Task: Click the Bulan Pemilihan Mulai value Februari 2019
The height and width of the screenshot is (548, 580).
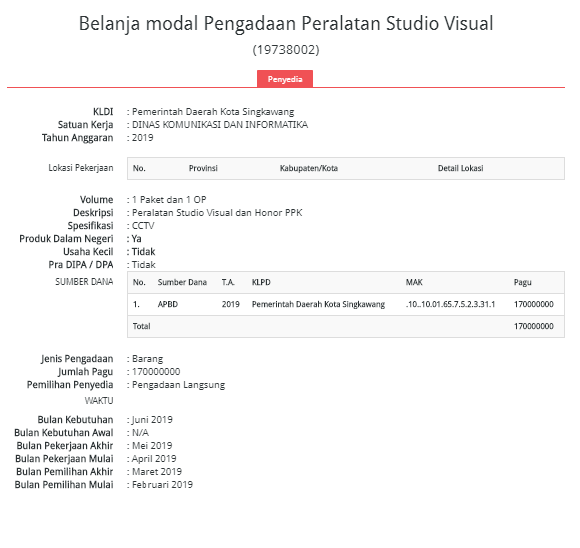Action: click(x=162, y=485)
